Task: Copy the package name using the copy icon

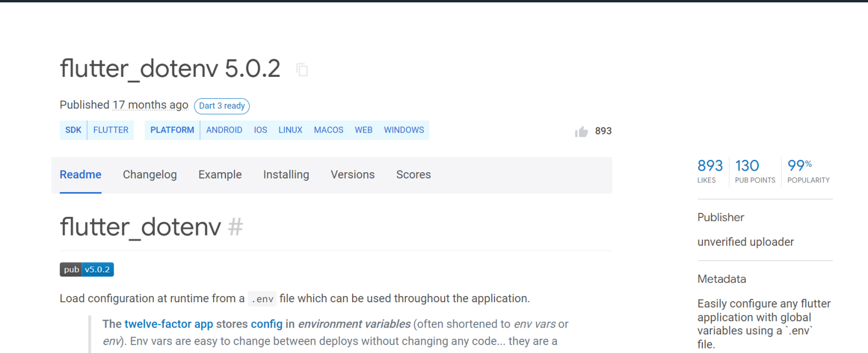Action: pyautogui.click(x=302, y=69)
